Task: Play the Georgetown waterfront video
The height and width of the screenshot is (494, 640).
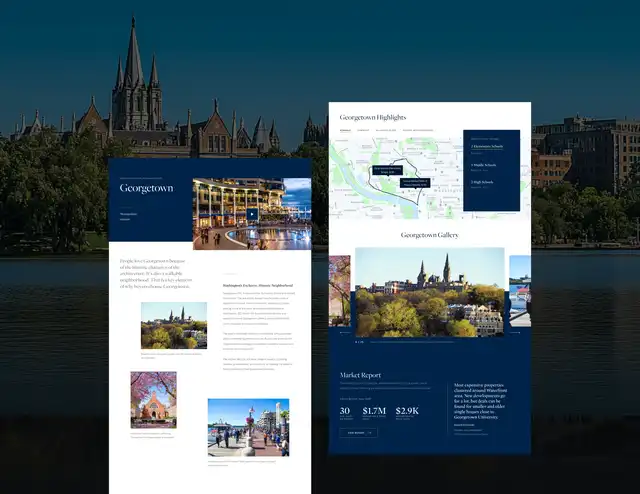Action: point(252,214)
